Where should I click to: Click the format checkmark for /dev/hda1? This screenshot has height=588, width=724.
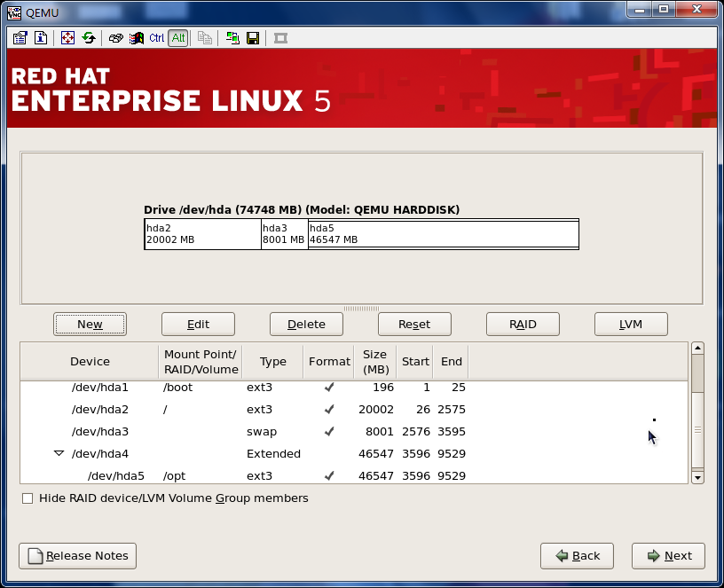[x=329, y=388]
